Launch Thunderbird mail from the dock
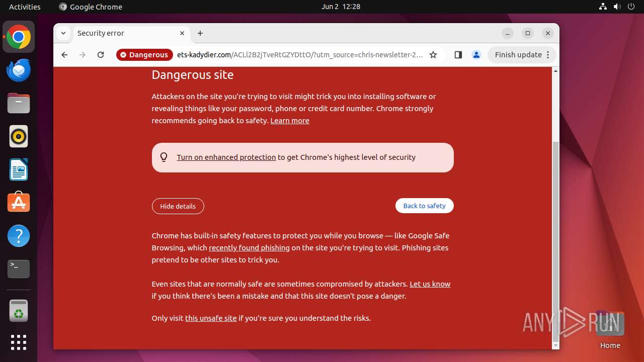The image size is (644, 362). click(19, 70)
